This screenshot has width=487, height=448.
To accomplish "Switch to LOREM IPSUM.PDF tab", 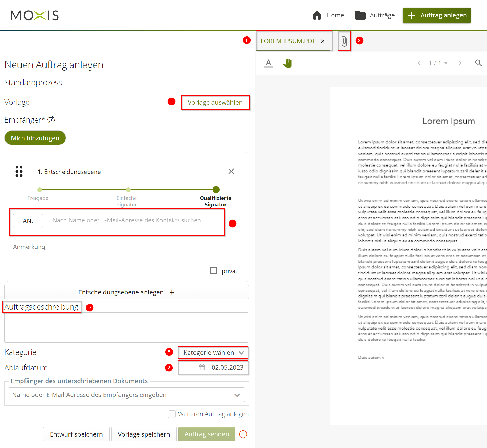I will pyautogui.click(x=288, y=41).
